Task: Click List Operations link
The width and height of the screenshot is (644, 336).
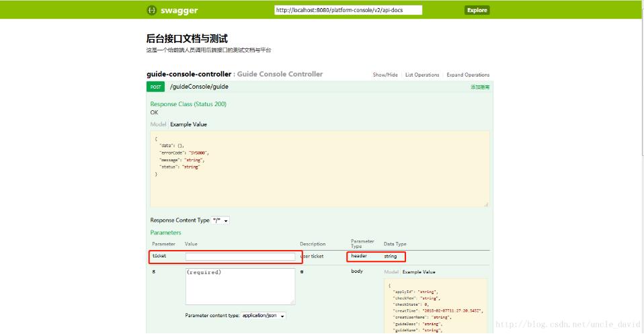Action: [x=421, y=75]
